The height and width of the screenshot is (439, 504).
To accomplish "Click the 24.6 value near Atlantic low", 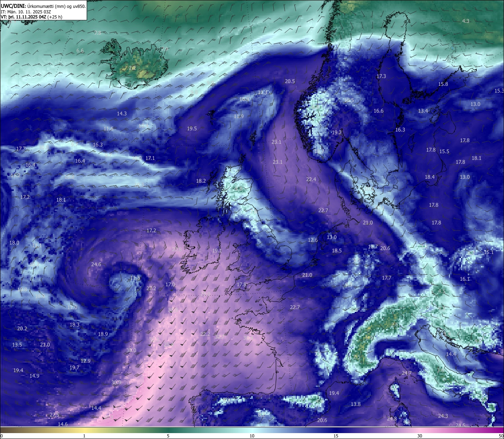I will point(96,264).
